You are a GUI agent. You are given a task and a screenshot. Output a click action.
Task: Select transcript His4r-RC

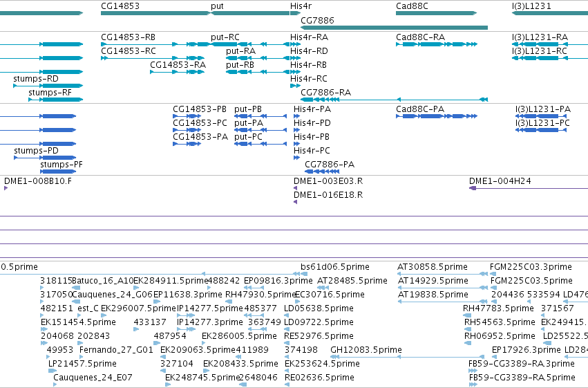[x=296, y=86]
